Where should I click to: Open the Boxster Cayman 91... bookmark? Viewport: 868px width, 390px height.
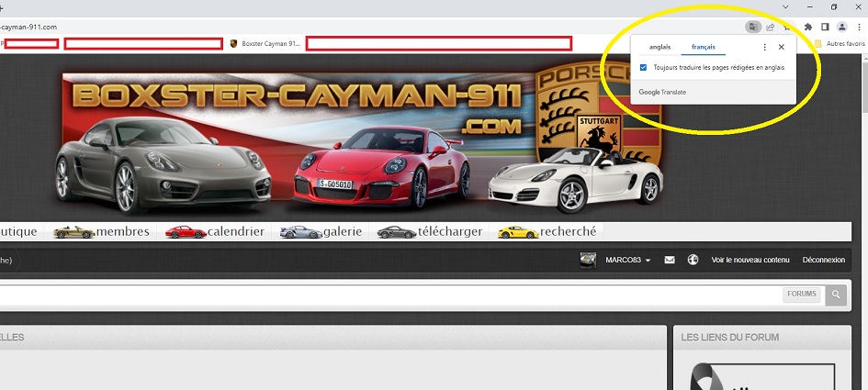tap(265, 43)
